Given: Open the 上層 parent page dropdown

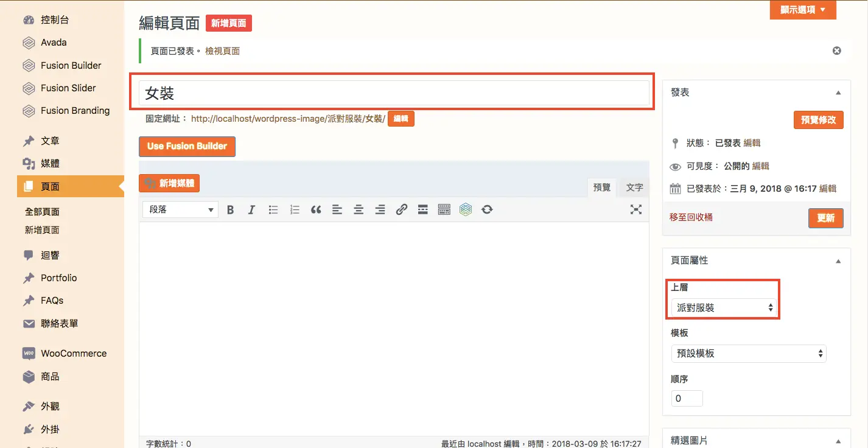Looking at the screenshot, I should [x=724, y=307].
